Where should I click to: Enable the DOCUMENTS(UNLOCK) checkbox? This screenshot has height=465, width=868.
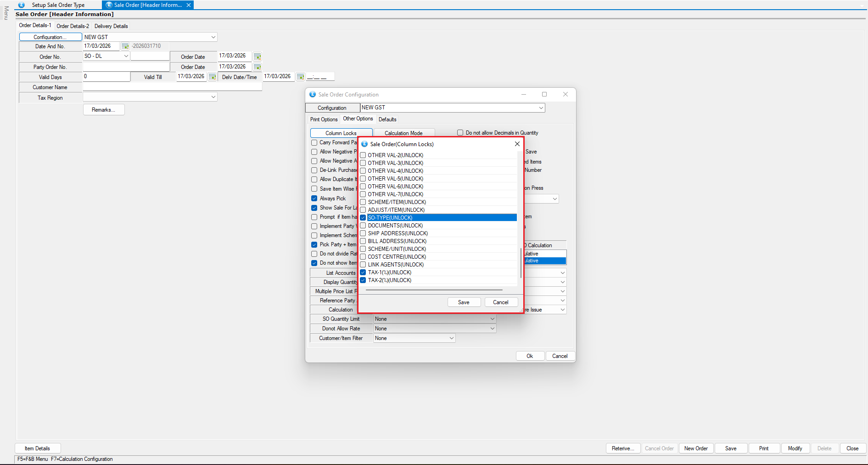363,226
